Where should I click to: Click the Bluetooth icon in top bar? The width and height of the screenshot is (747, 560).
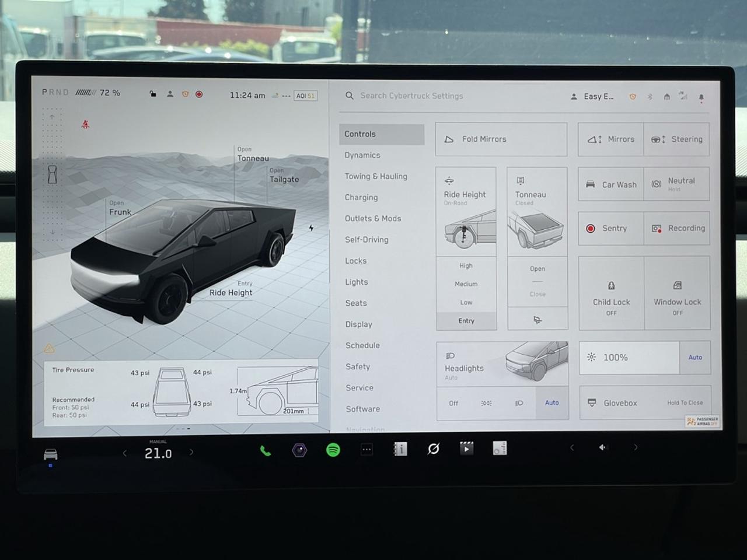point(650,97)
